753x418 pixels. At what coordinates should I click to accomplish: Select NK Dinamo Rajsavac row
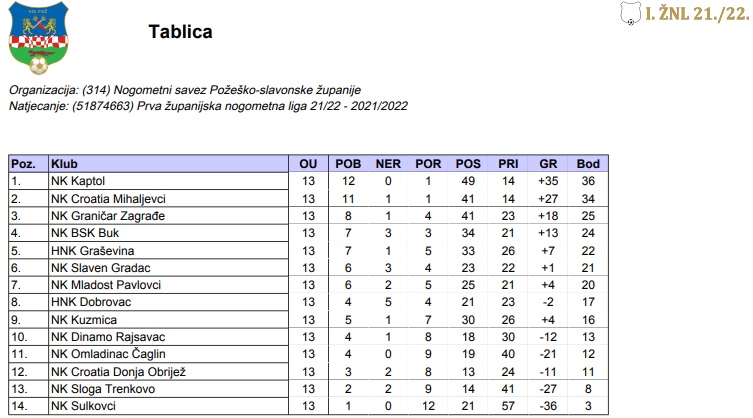coord(105,337)
